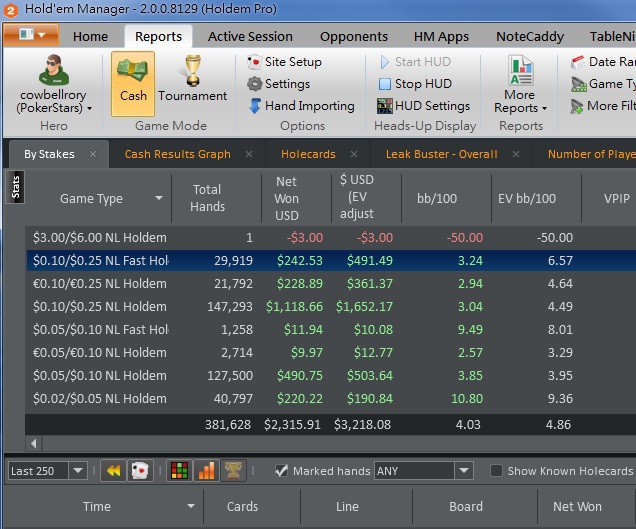Expand the Hero PokerStars dropdown arrow

89,108
